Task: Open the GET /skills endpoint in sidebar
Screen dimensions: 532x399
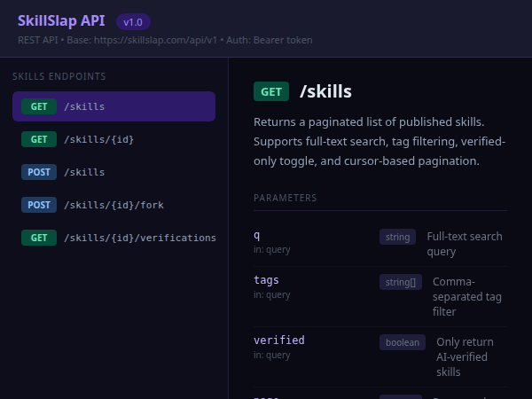Action: (113, 106)
